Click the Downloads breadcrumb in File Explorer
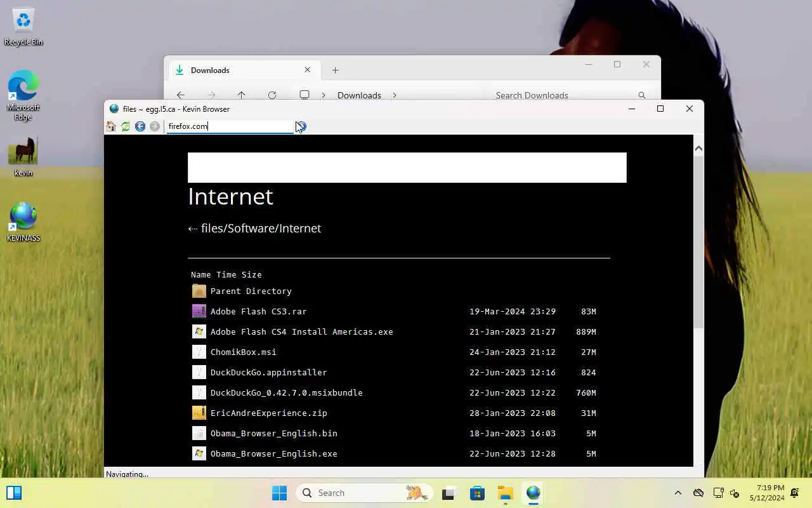The width and height of the screenshot is (812, 508). point(359,95)
